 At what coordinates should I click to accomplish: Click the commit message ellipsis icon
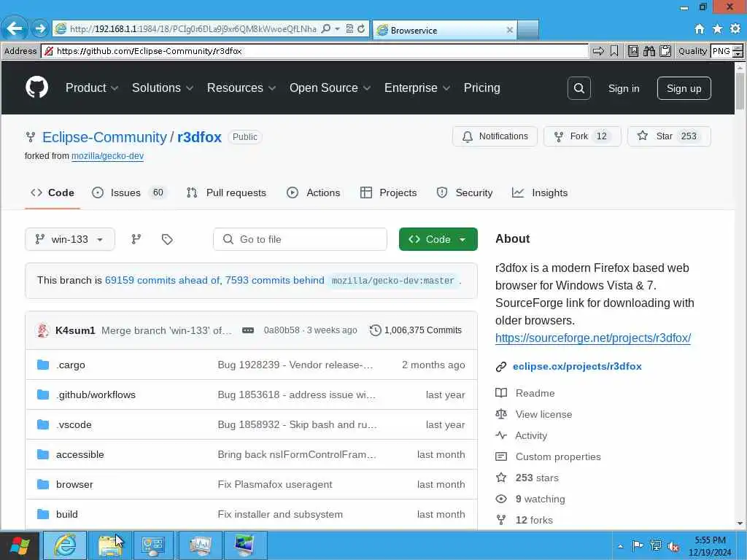click(x=248, y=330)
